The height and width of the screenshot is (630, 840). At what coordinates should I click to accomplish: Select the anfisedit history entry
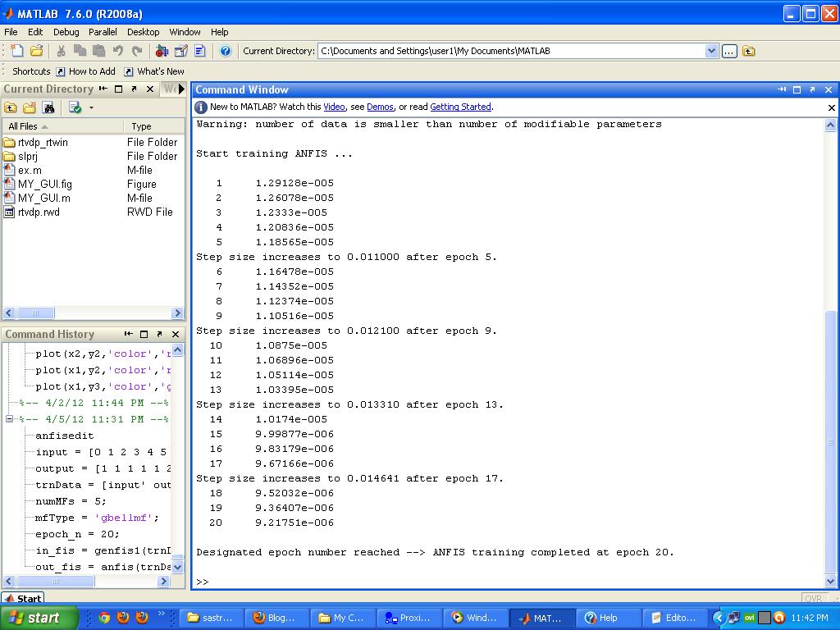click(64, 436)
